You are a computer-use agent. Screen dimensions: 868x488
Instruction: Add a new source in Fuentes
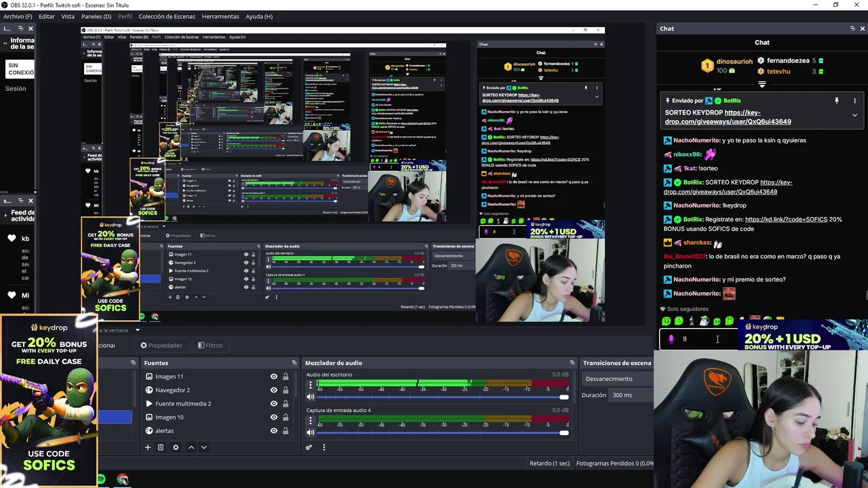(147, 447)
